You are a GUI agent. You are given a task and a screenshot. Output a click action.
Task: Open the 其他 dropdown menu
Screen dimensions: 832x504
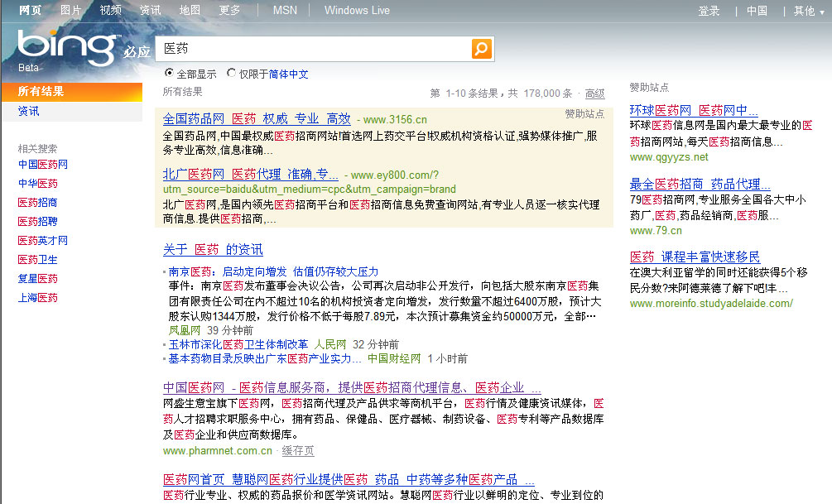pyautogui.click(x=808, y=11)
